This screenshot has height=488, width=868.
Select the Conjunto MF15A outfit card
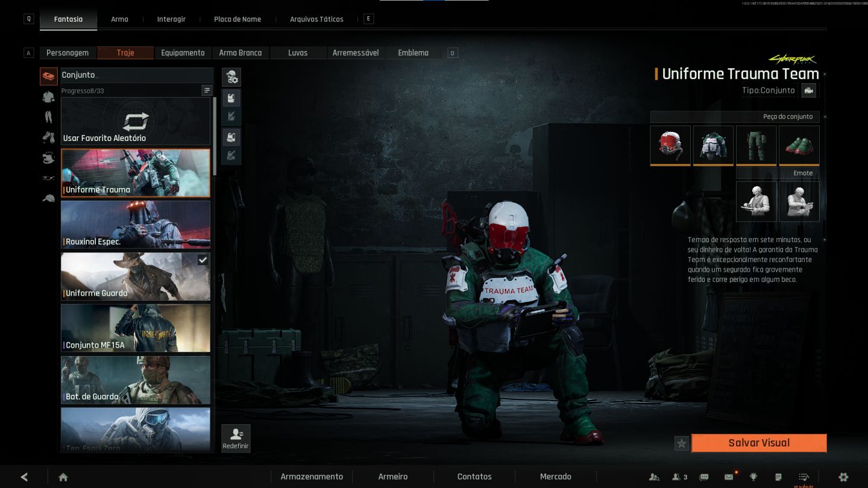tap(136, 328)
